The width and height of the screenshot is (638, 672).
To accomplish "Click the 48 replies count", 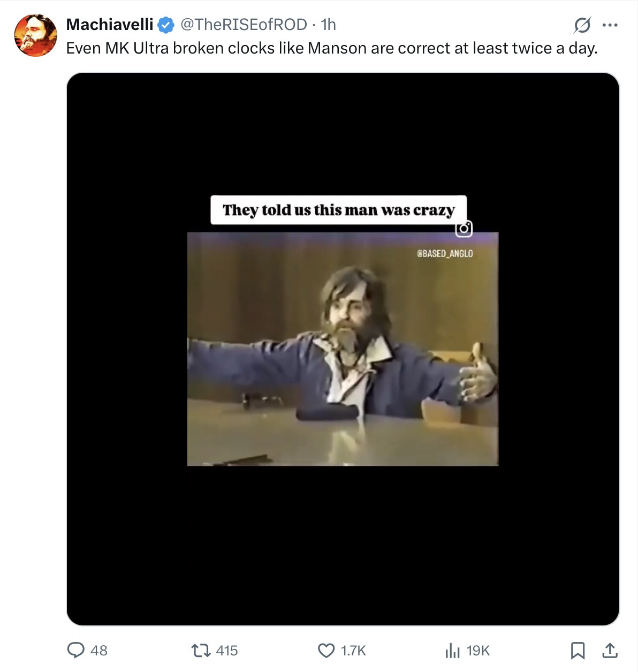I will 99,651.
